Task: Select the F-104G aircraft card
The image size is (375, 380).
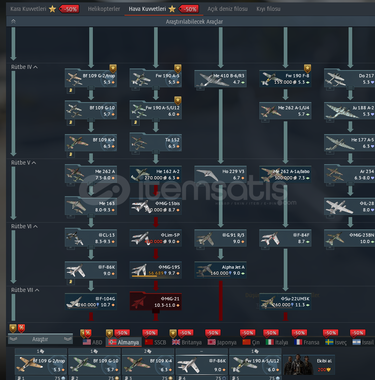Action: tap(91, 302)
